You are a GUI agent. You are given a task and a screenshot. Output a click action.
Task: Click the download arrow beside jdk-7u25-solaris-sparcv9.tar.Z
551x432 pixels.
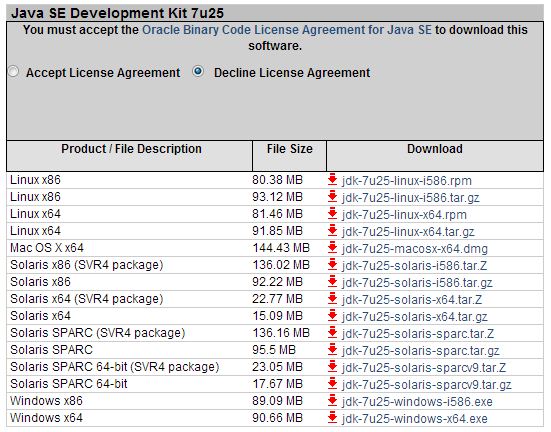(x=332, y=366)
